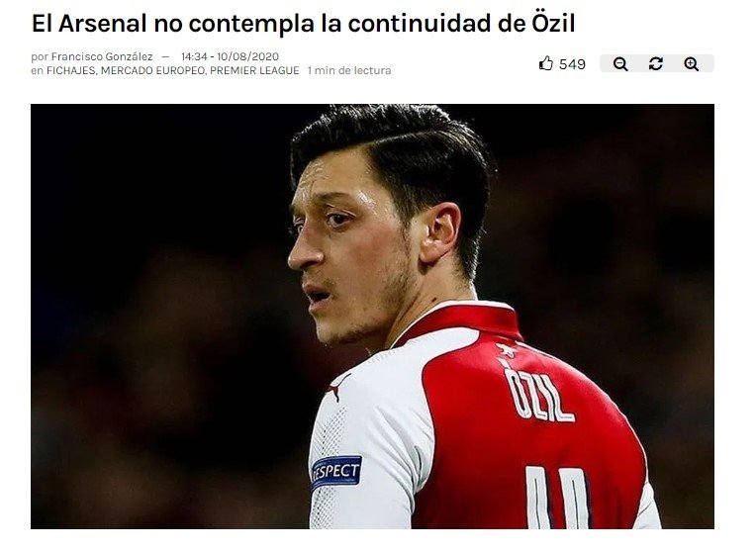Image resolution: width=756 pixels, height=551 pixels.
Task: Click the 'en' category prefix text
Action: 38,71
